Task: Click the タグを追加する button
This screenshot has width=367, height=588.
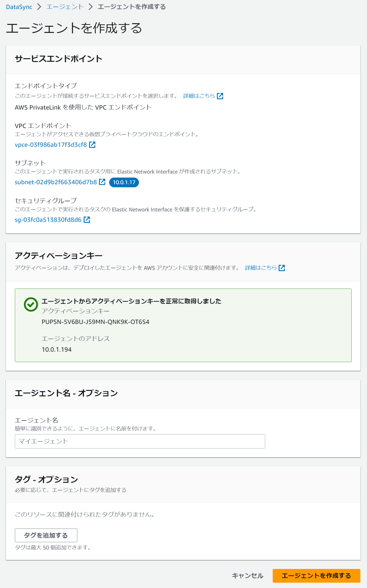Action: pos(46,535)
